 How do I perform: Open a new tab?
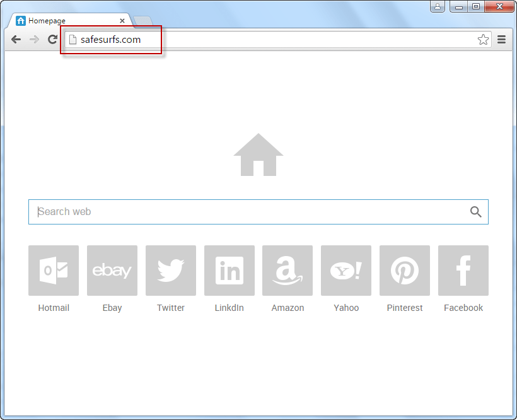[x=143, y=21]
